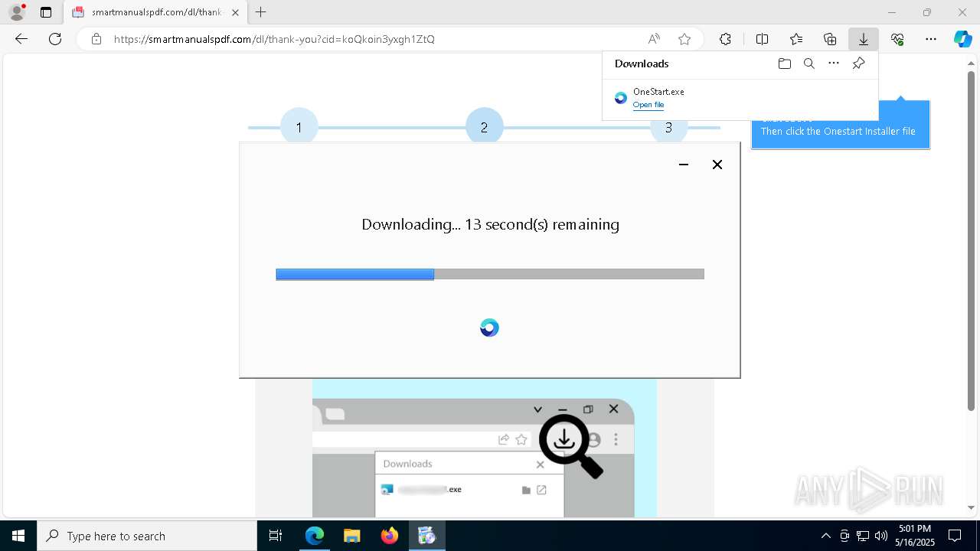Open Edge Settings and more menu
This screenshot has height=551, width=980.
pos(931,39)
